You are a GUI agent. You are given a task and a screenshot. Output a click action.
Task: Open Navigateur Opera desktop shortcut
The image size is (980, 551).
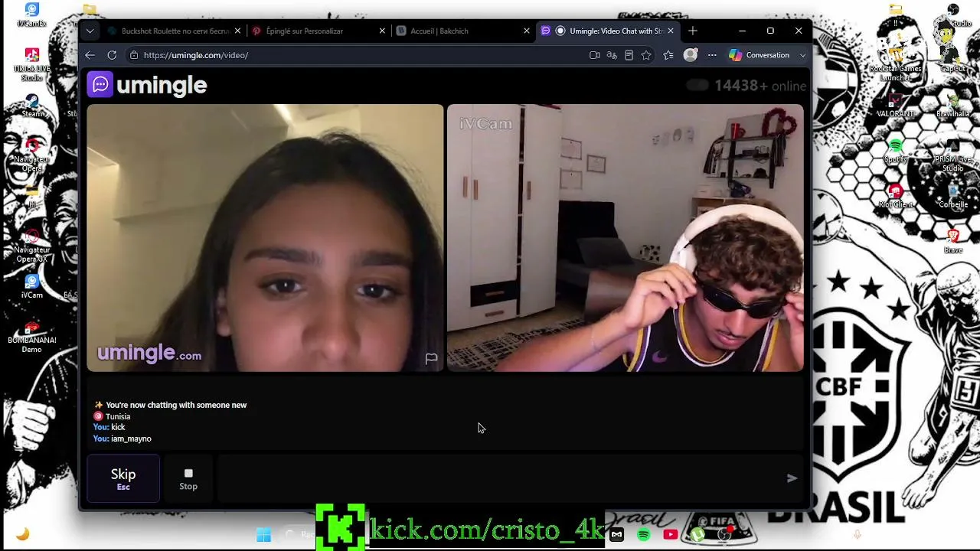coord(32,155)
